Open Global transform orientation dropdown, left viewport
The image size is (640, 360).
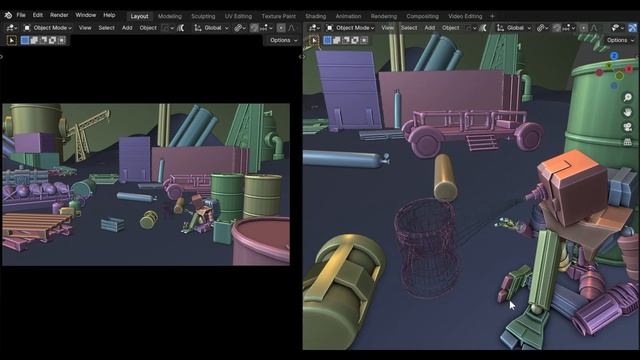point(211,28)
